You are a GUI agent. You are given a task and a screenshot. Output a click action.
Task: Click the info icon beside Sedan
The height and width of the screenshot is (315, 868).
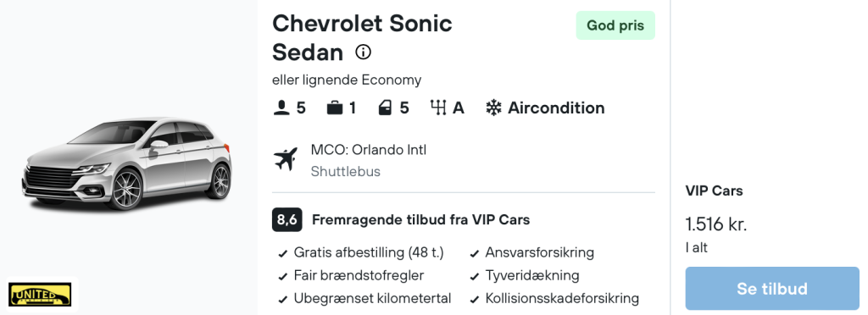click(x=363, y=52)
